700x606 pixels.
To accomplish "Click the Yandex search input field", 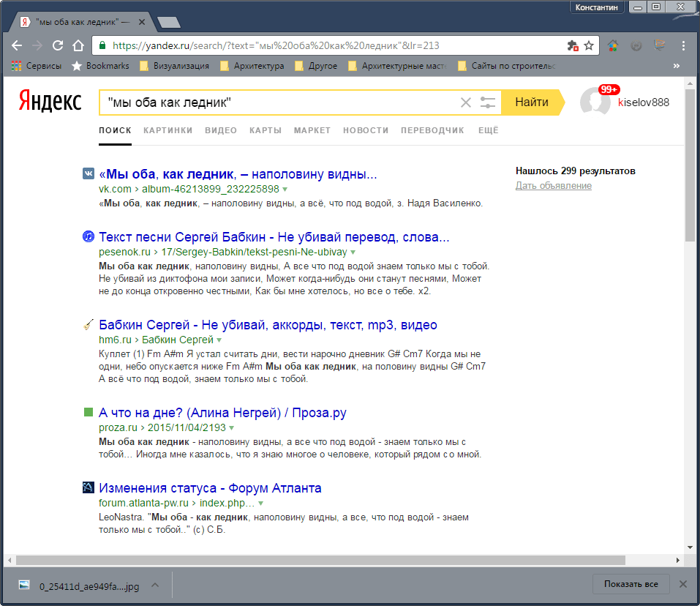I will click(x=282, y=102).
